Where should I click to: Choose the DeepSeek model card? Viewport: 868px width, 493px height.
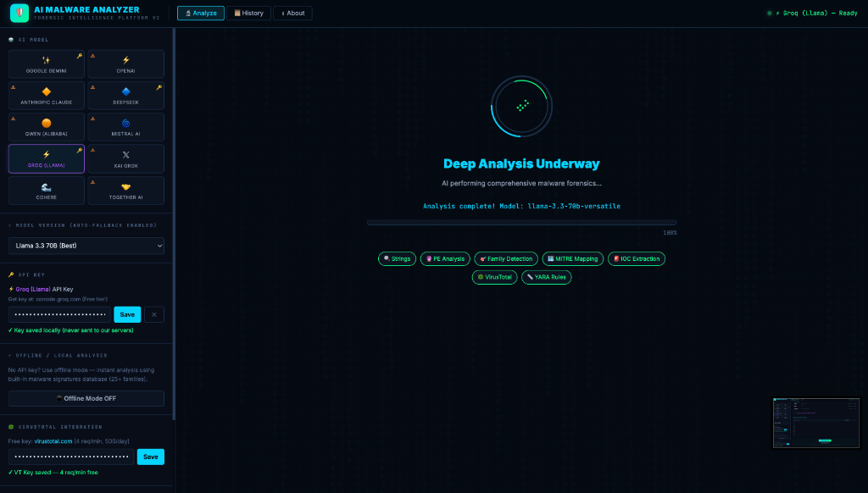point(125,95)
